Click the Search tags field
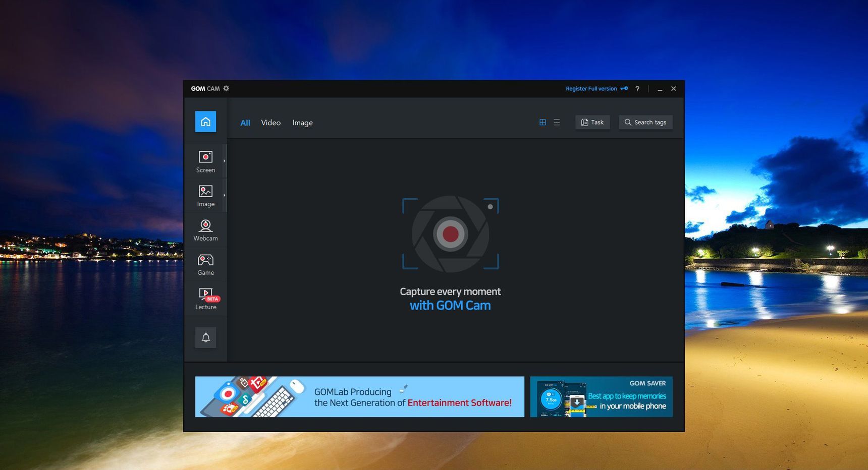Image resolution: width=868 pixels, height=470 pixels. [x=645, y=122]
